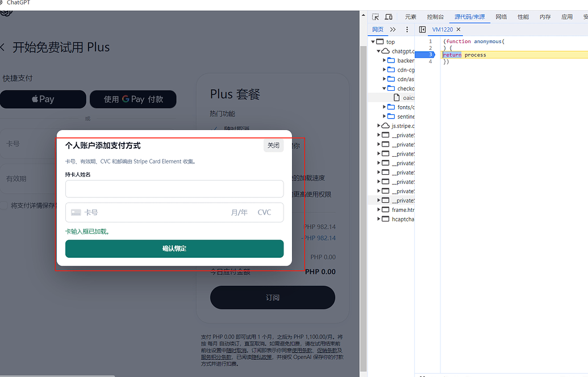Expand the hcaptcha node arrow
This screenshot has height=377, width=588.
tap(379, 219)
